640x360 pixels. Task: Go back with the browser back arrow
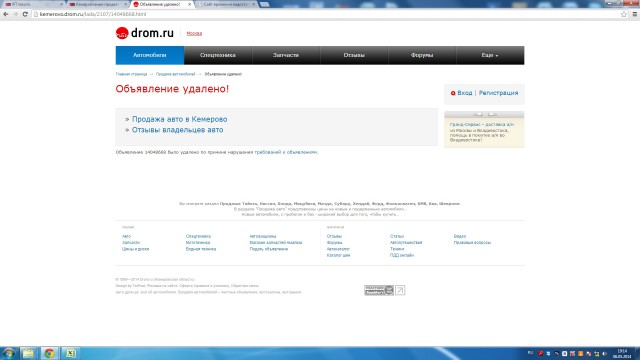pos(6,14)
